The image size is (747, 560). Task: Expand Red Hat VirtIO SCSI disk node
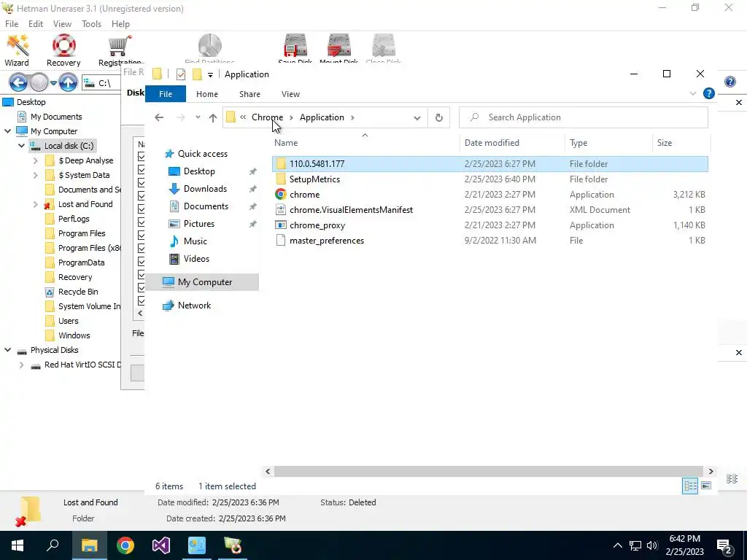pos(21,365)
